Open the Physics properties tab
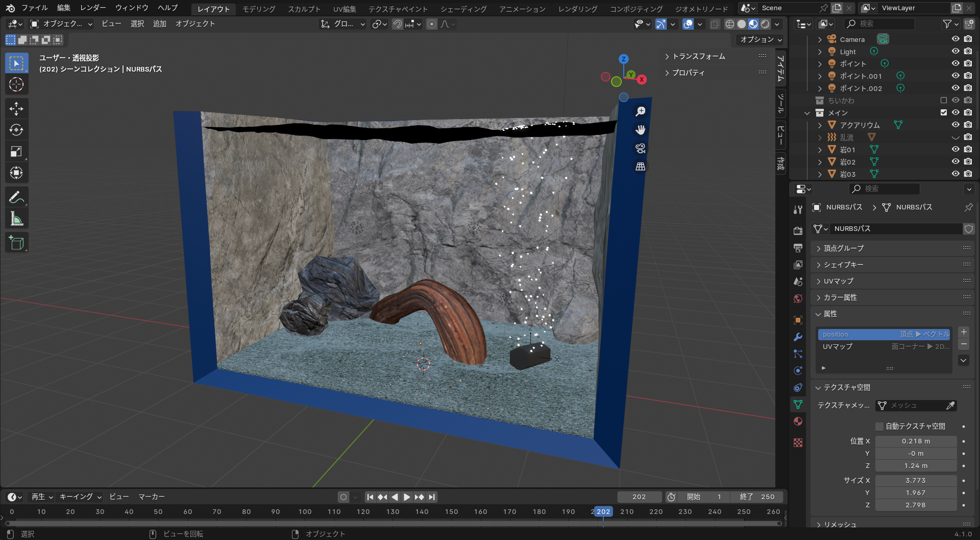Viewport: 980px width, 540px height. click(798, 370)
